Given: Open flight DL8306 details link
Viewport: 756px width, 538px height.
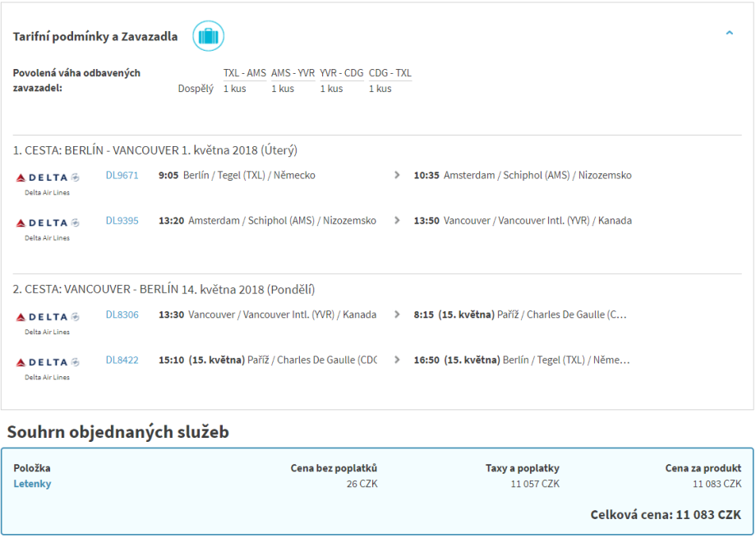Looking at the screenshot, I should (x=122, y=315).
